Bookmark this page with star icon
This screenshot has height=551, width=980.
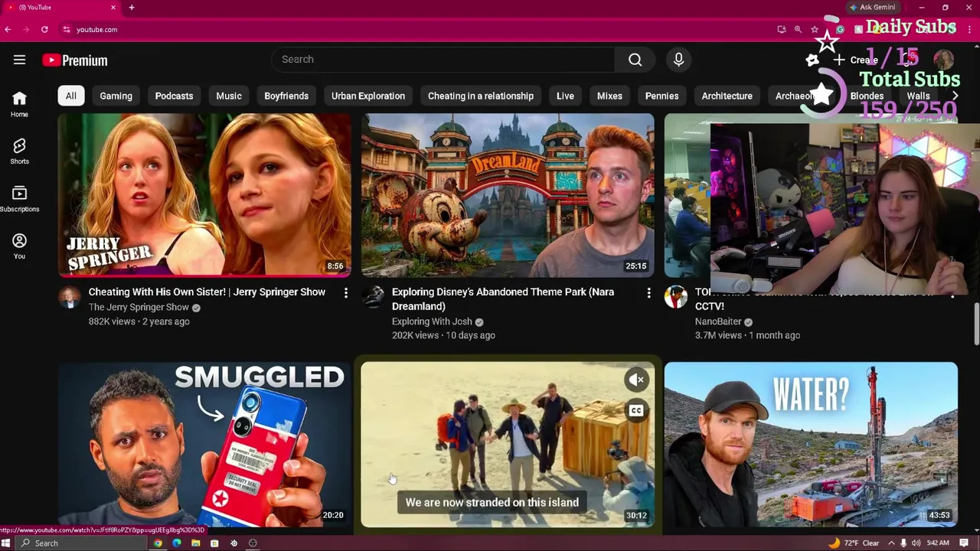pos(815,29)
